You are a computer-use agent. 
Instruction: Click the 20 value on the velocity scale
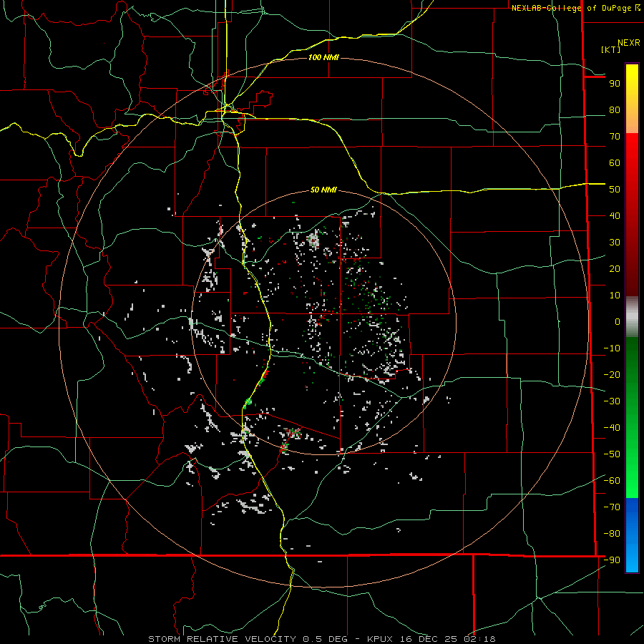coord(615,269)
